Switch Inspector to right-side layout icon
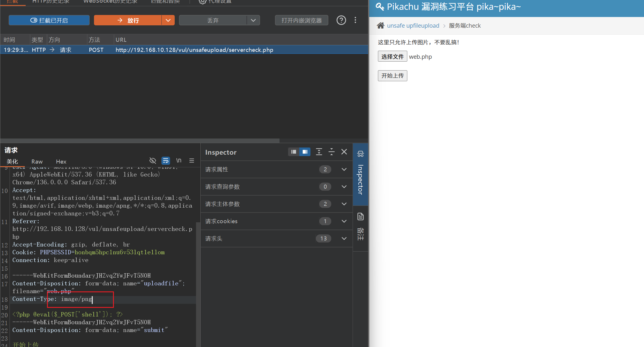644x347 pixels. pyautogui.click(x=305, y=152)
